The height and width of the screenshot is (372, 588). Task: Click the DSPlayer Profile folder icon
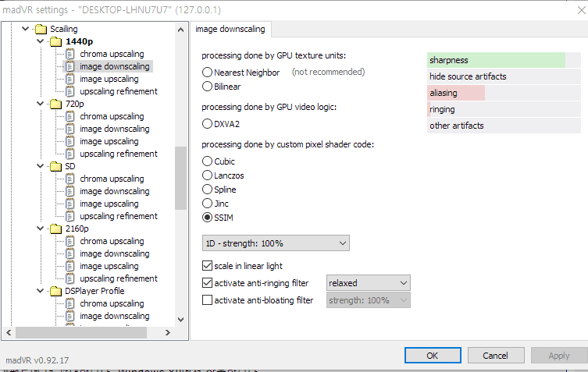[x=55, y=291]
